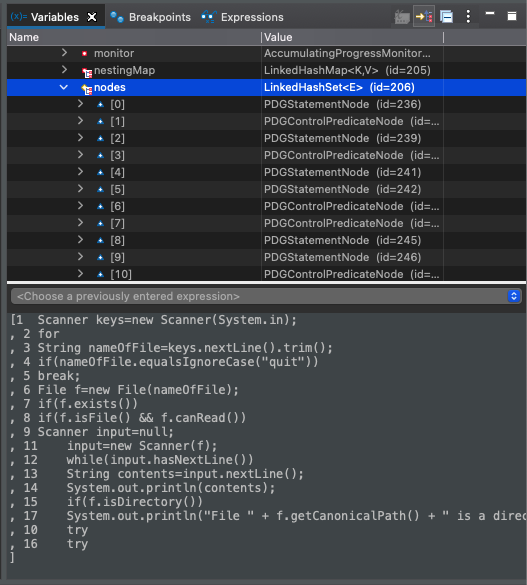527x585 pixels.
Task: Switch to the Breakpoints tab
Action: 151,17
